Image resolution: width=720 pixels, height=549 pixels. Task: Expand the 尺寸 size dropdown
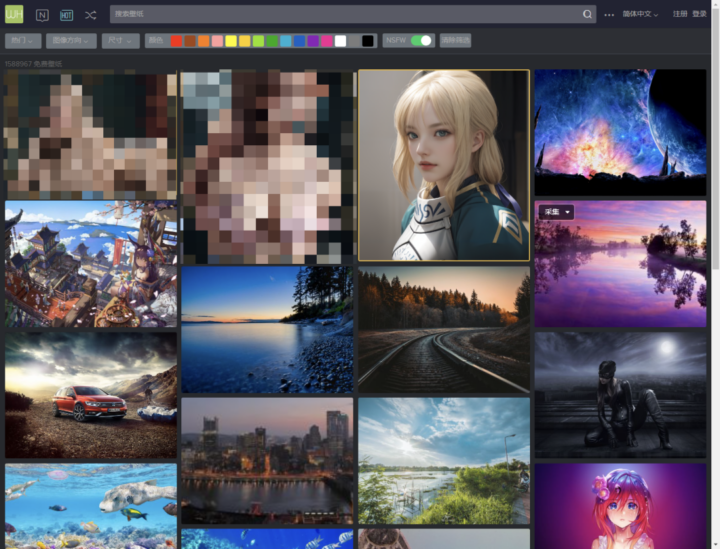click(120, 41)
